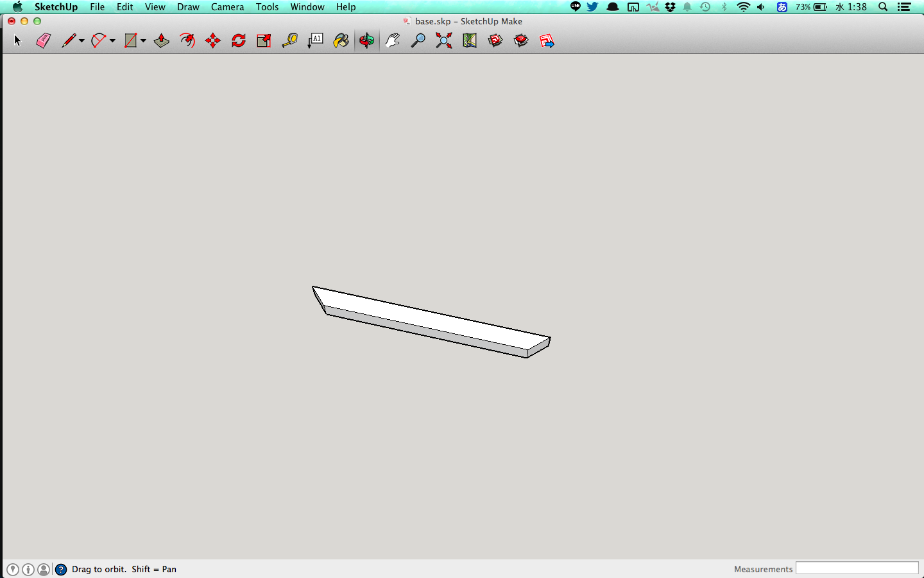Viewport: 924px width, 578px height.
Task: Expand the Arc tool dropdown arrow
Action: (x=112, y=41)
